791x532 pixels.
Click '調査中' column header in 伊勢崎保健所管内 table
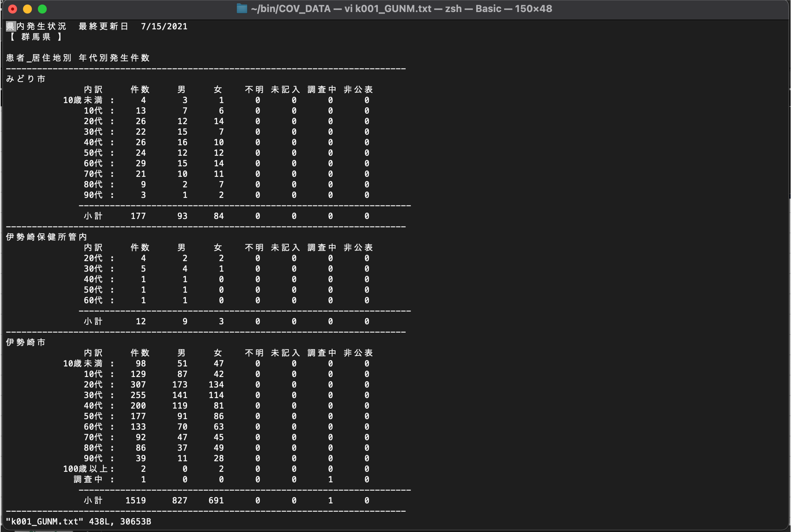322,248
